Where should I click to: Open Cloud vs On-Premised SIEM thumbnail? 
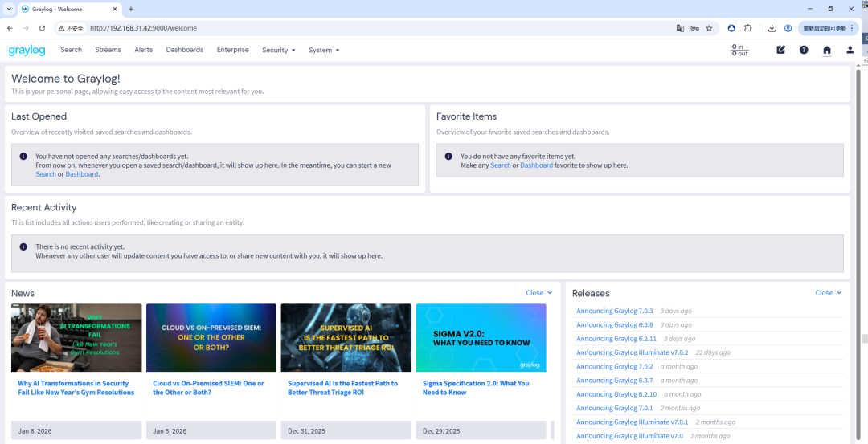211,338
